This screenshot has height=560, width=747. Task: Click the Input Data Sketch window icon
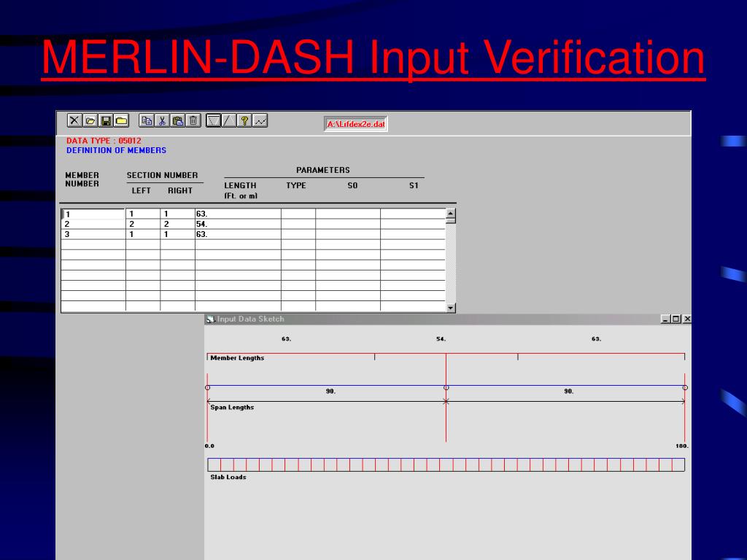point(211,319)
